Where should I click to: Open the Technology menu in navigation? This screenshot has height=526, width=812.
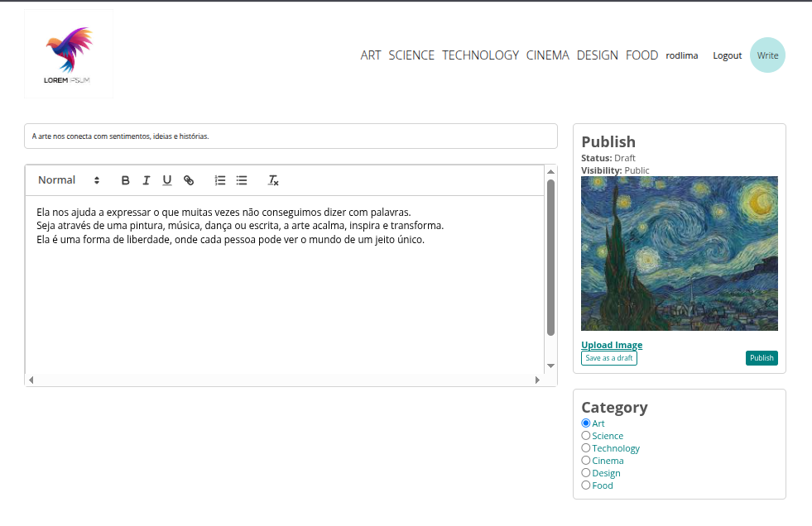pos(480,55)
